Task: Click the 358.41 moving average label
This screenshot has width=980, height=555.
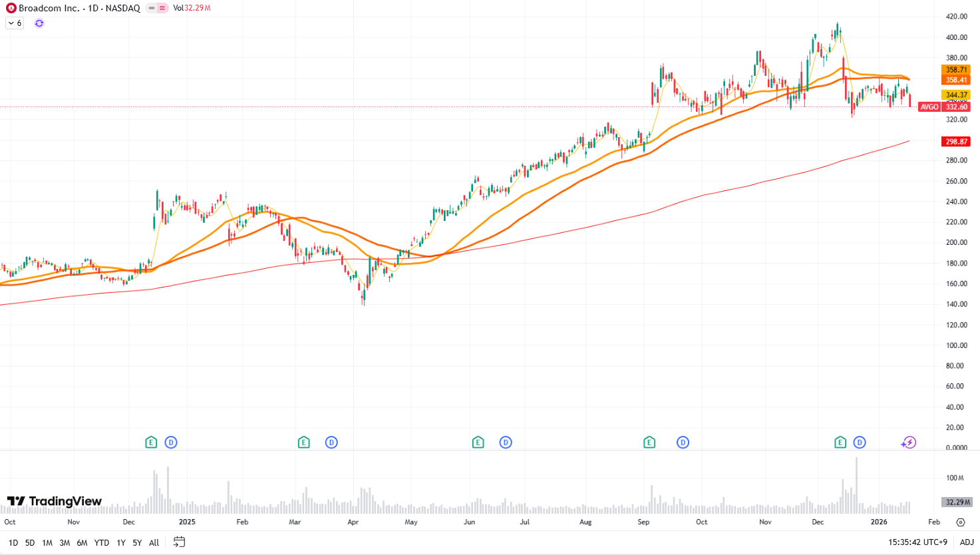Action: (x=957, y=80)
